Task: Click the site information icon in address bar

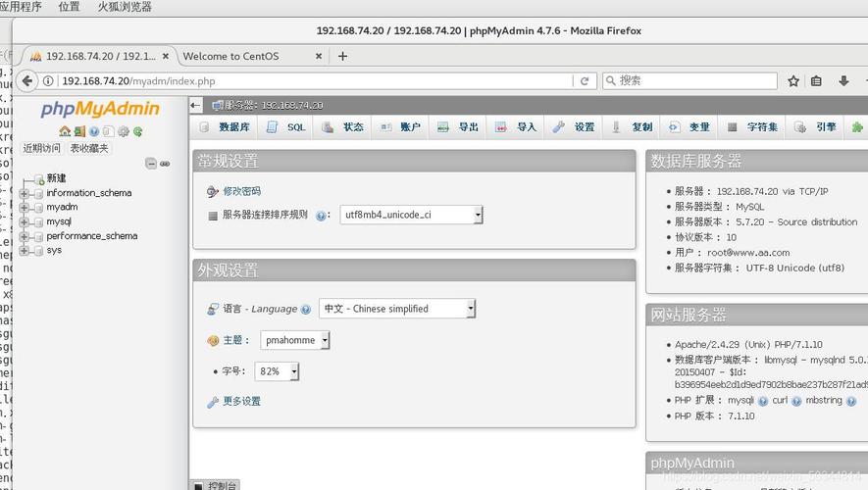Action: coord(48,81)
